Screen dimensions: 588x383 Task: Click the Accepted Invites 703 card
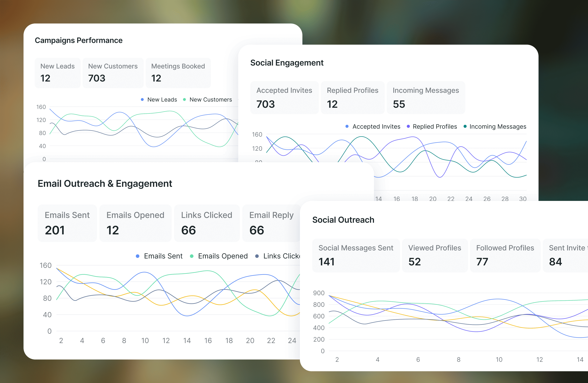[x=284, y=98]
